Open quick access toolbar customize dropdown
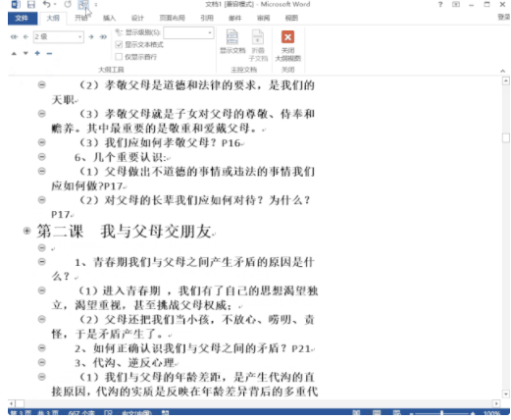The width and height of the screenshot is (511, 420). 96,5
